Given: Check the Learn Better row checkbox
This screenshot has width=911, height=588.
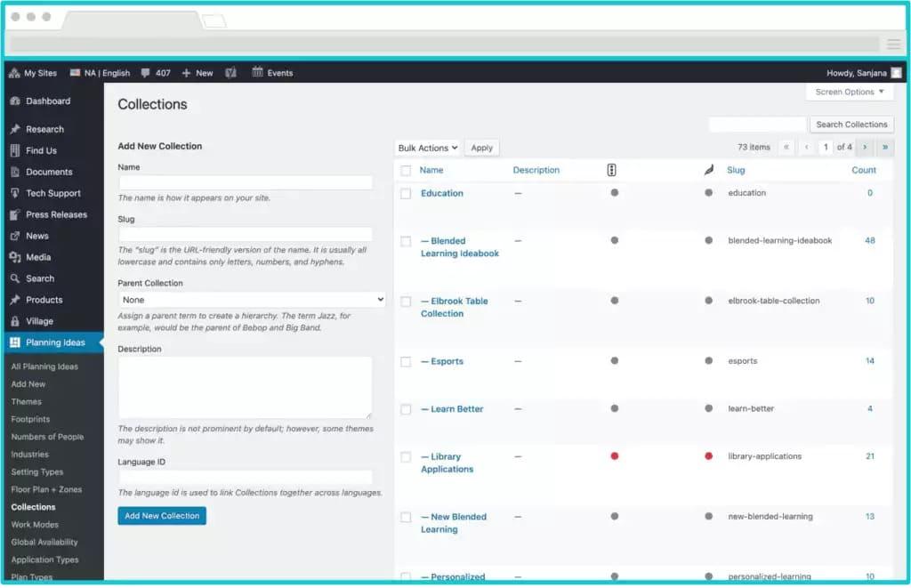Looking at the screenshot, I should coord(406,409).
